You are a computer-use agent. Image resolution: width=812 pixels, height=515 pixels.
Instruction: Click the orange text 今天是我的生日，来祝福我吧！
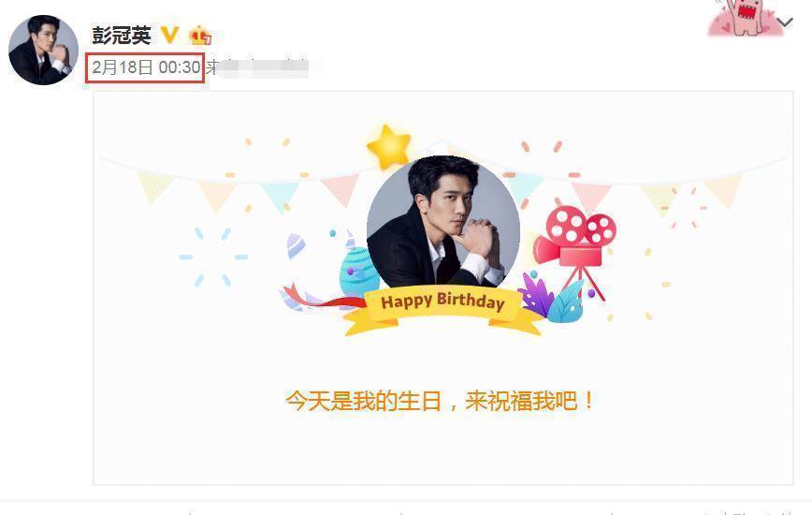(x=441, y=401)
